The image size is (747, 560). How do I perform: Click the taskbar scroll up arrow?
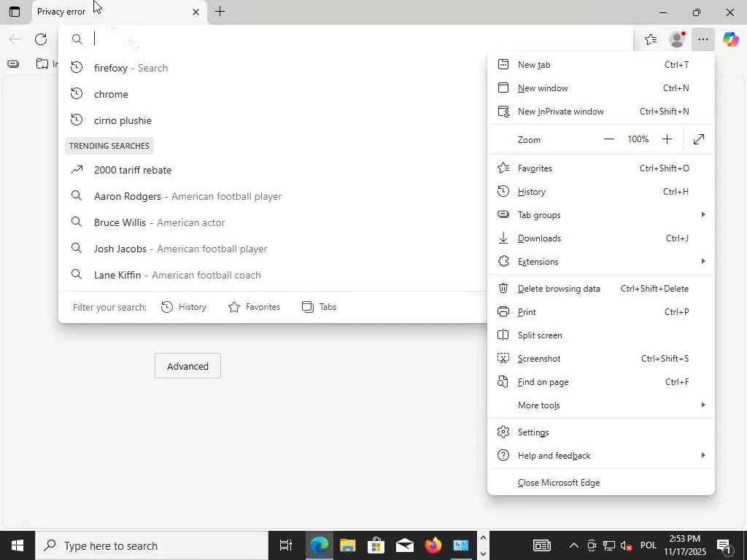pos(483,537)
